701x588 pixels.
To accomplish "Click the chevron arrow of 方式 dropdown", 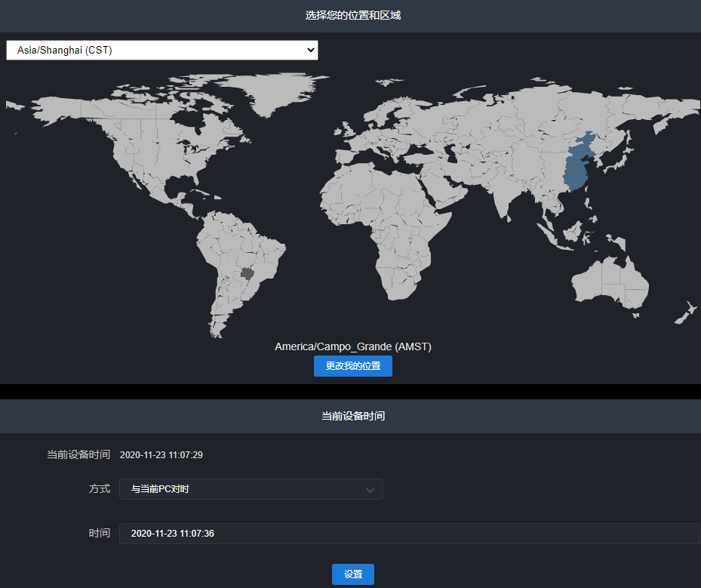I will click(x=370, y=490).
